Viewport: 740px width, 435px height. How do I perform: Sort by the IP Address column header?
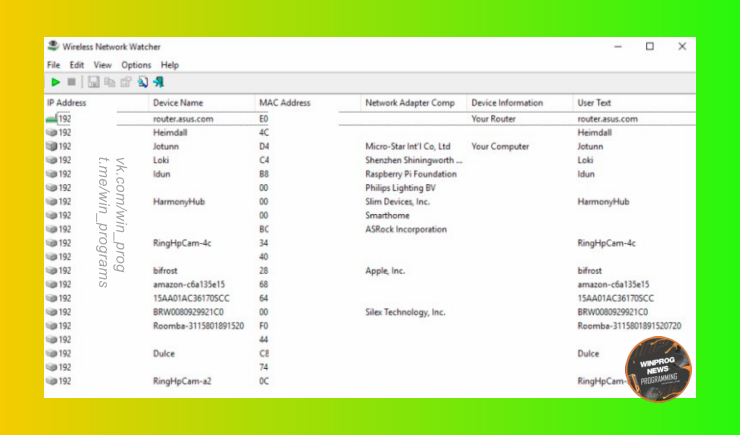96,103
